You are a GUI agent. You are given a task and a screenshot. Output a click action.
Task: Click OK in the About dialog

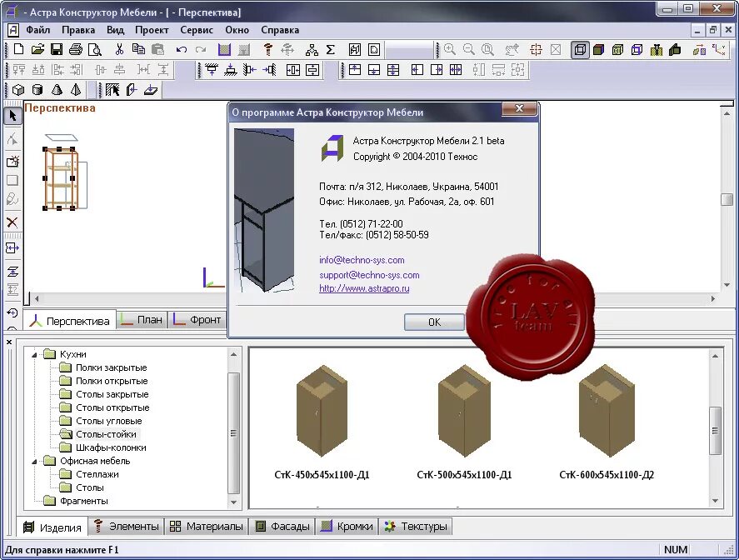pyautogui.click(x=434, y=322)
